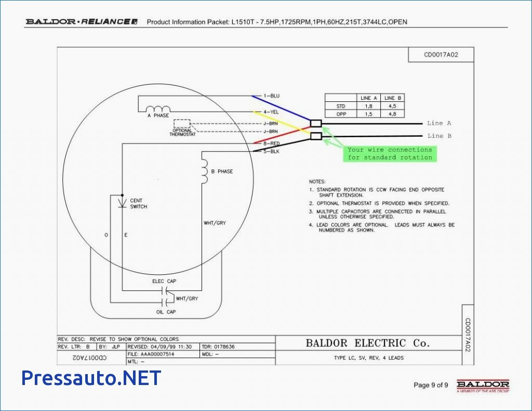Click note 4 about lead colors

382,228
